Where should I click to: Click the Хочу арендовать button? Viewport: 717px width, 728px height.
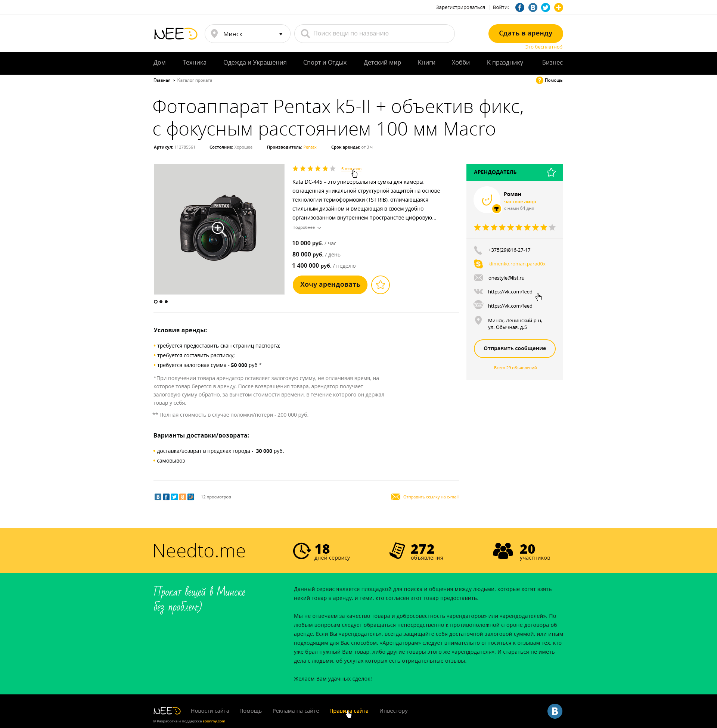click(x=330, y=285)
